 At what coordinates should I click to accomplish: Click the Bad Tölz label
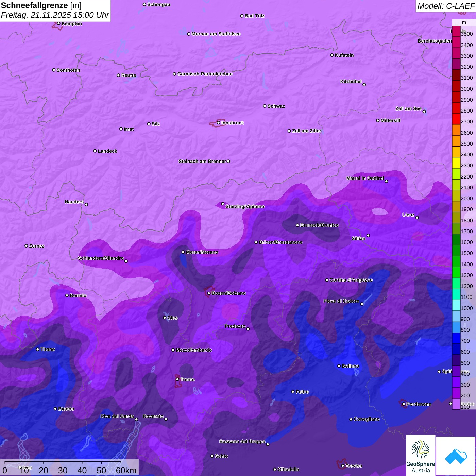pyautogui.click(x=254, y=16)
